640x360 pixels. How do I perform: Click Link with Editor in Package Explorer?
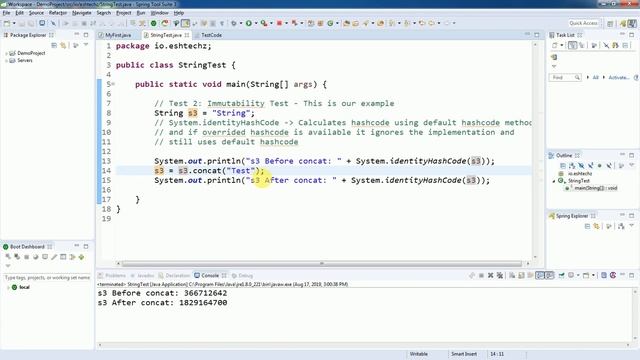point(63,45)
